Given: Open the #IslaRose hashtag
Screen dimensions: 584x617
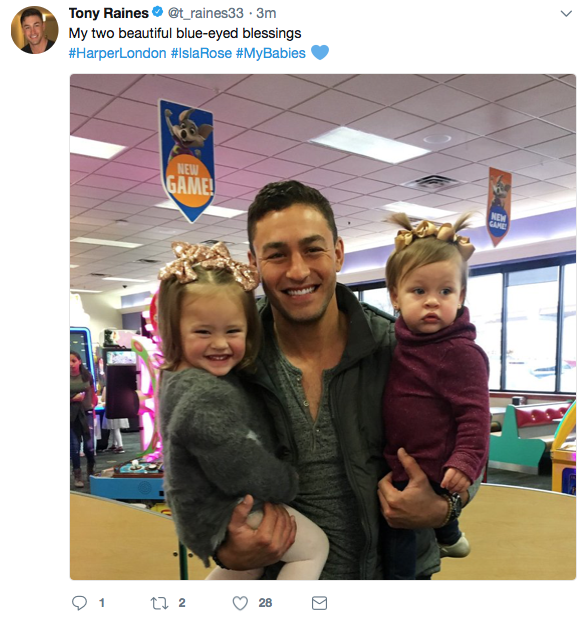Looking at the screenshot, I should [201, 53].
